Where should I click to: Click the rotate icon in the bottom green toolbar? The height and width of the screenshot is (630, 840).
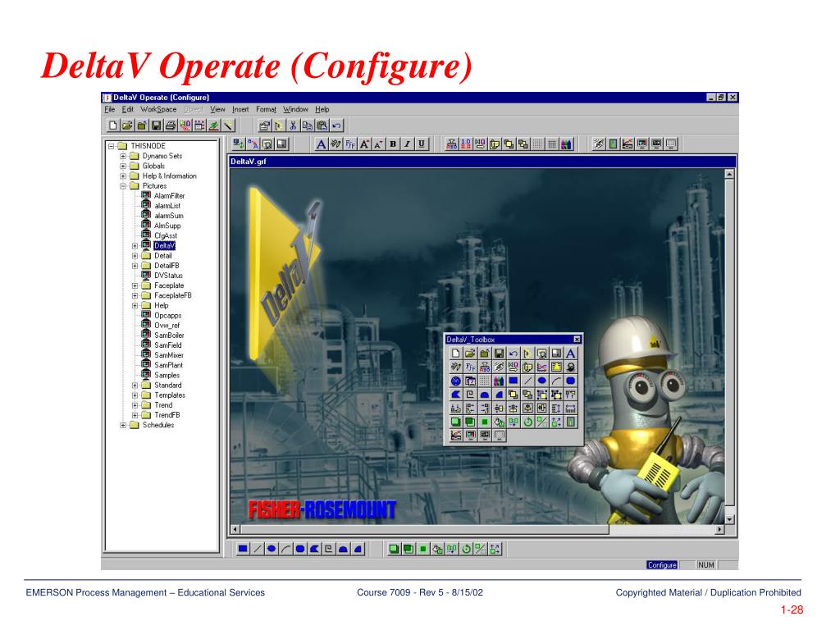(466, 549)
